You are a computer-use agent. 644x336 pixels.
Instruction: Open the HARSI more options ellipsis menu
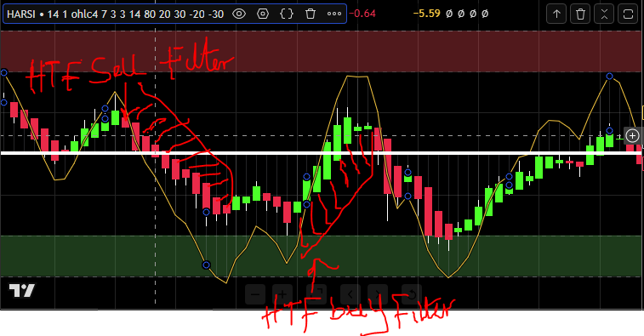(334, 14)
